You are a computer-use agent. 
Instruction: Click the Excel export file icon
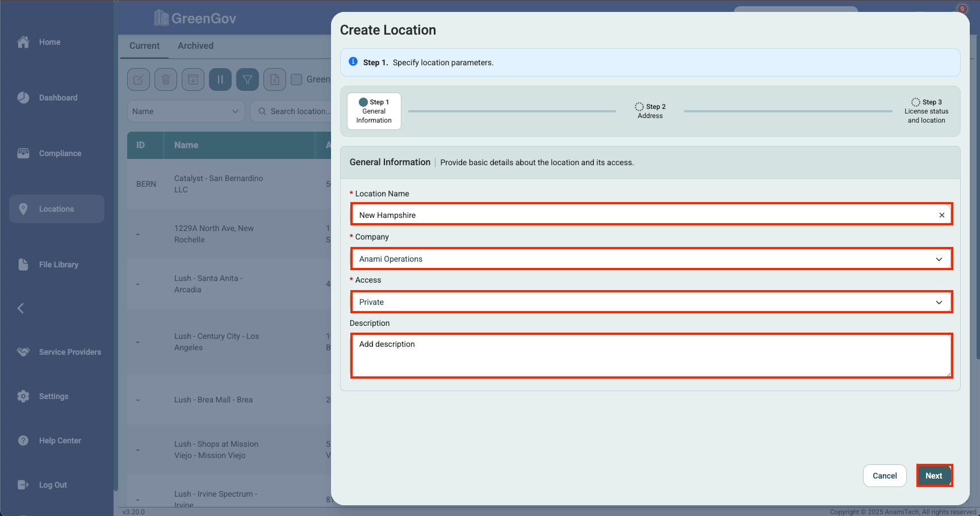(275, 79)
